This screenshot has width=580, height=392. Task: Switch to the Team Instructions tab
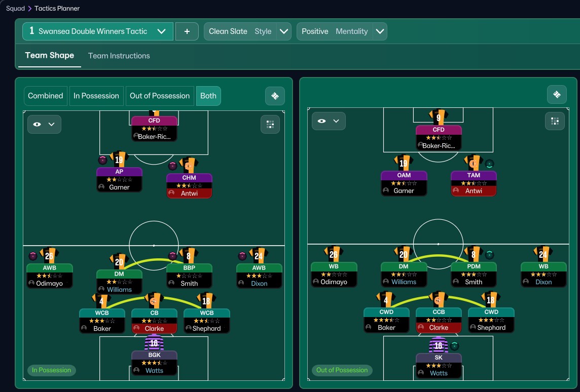click(119, 56)
